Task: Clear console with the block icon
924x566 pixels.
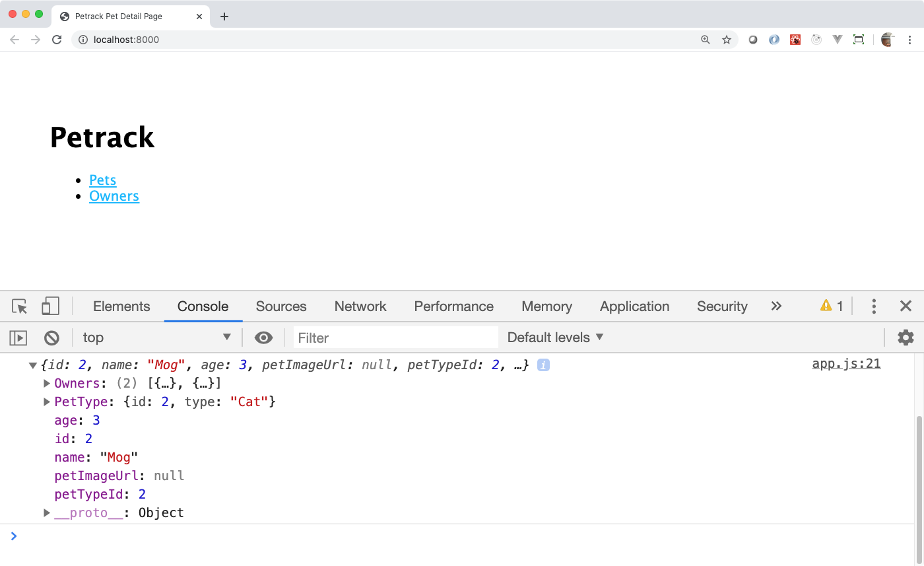Action: pos(51,338)
